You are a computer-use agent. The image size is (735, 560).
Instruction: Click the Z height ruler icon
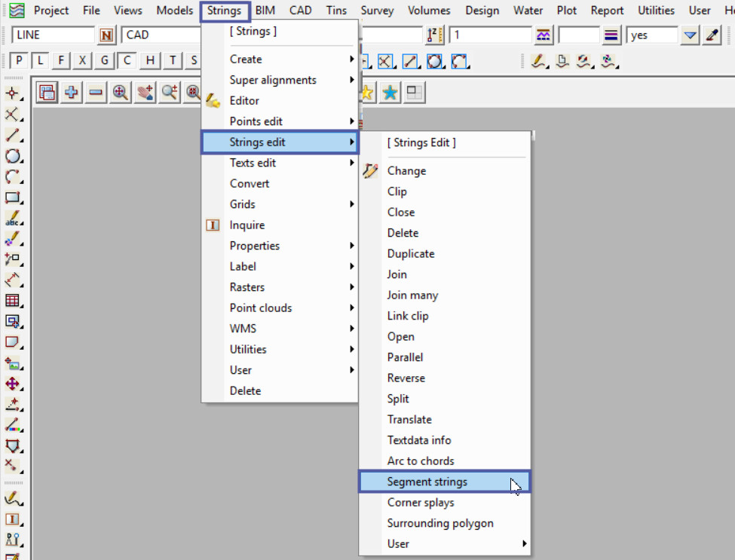(434, 35)
